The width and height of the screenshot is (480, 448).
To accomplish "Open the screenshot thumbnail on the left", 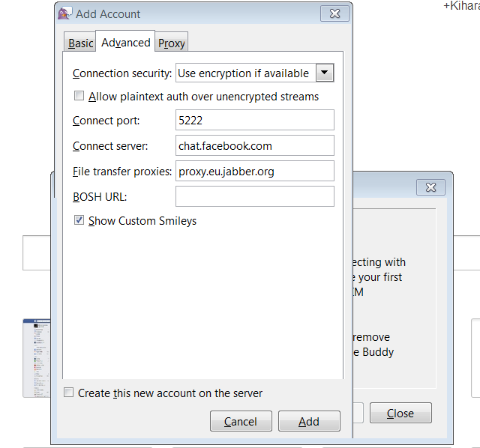I will tap(36, 357).
